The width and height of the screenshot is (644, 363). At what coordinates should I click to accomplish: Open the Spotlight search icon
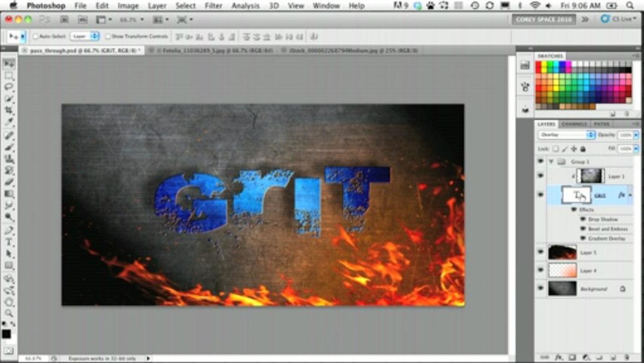630,6
